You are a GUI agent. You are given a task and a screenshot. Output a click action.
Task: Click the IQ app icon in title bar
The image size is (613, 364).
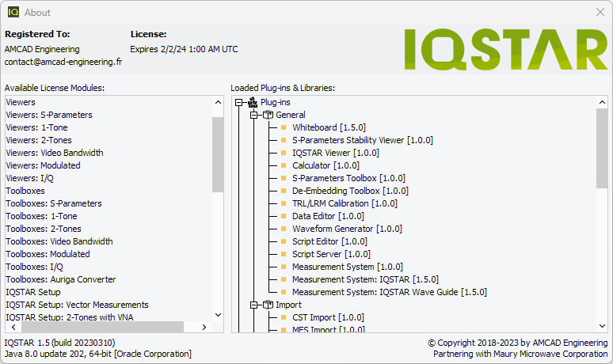point(13,12)
